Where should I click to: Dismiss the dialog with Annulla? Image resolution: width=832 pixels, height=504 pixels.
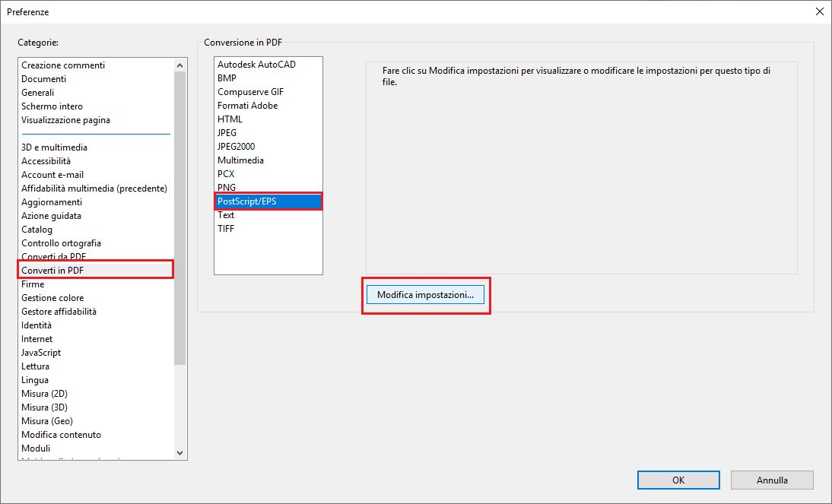[x=772, y=480]
